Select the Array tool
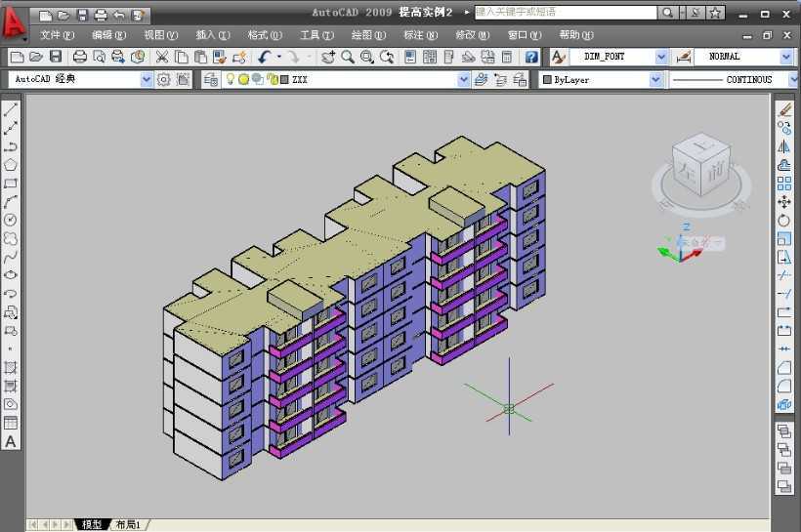This screenshot has height=532, width=801. (784, 184)
